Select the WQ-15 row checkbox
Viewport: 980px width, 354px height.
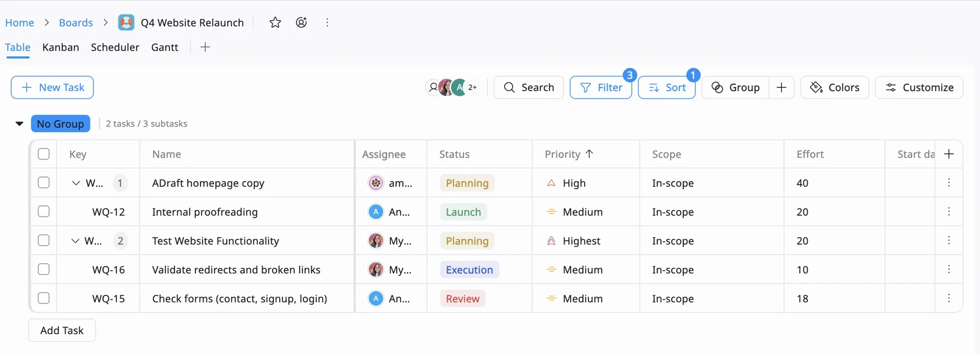44,298
